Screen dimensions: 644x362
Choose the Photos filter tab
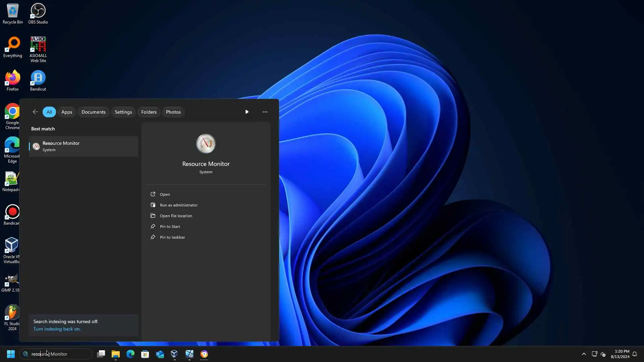coord(173,112)
